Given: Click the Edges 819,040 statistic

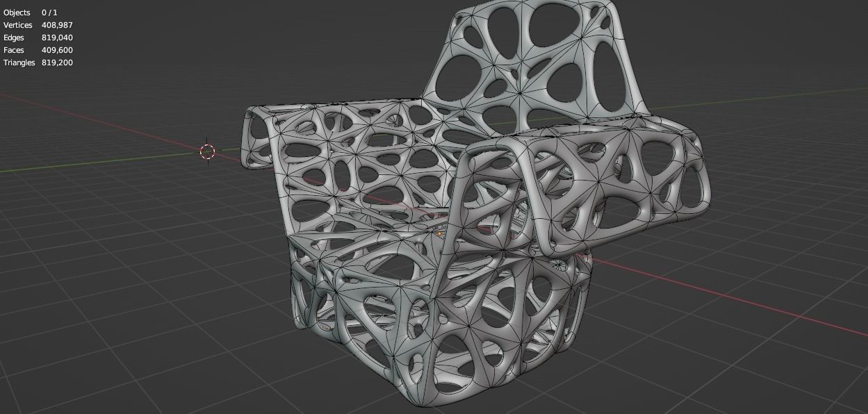Looking at the screenshot, I should point(38,38).
